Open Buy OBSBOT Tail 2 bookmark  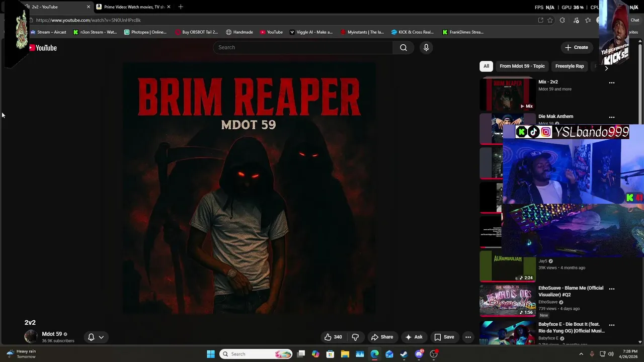click(x=197, y=32)
